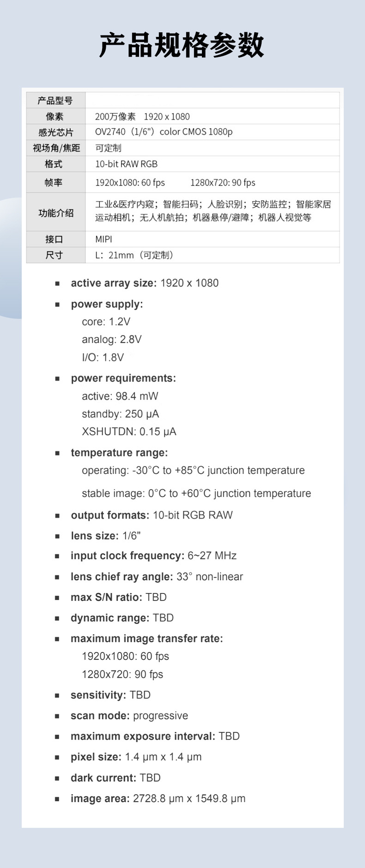This screenshot has width=365, height=868.
Task: Click the OV2740 sensor chip description
Action: pos(164,132)
